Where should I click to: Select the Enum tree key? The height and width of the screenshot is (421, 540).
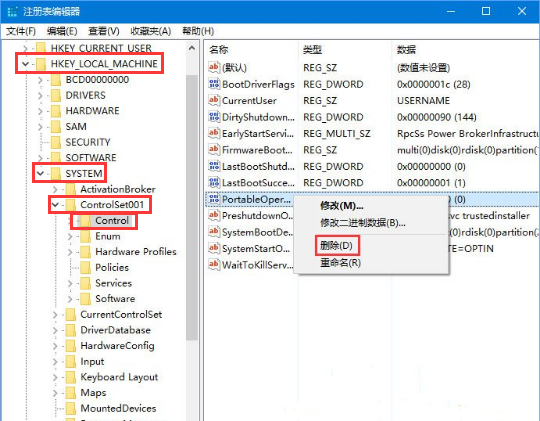(x=108, y=236)
